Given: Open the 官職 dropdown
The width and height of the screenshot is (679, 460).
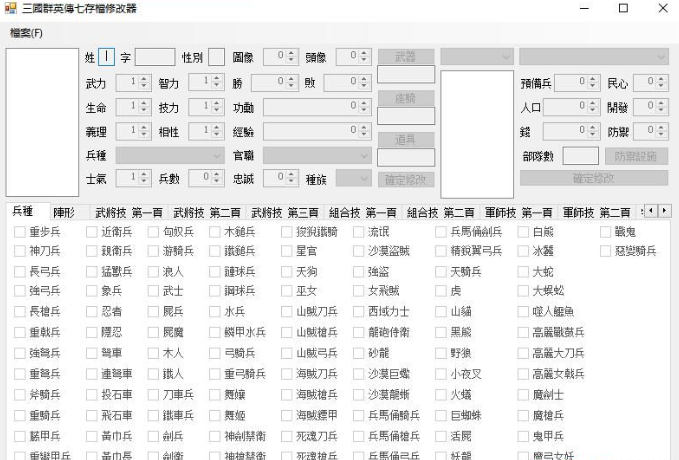Looking at the screenshot, I should tap(317, 155).
